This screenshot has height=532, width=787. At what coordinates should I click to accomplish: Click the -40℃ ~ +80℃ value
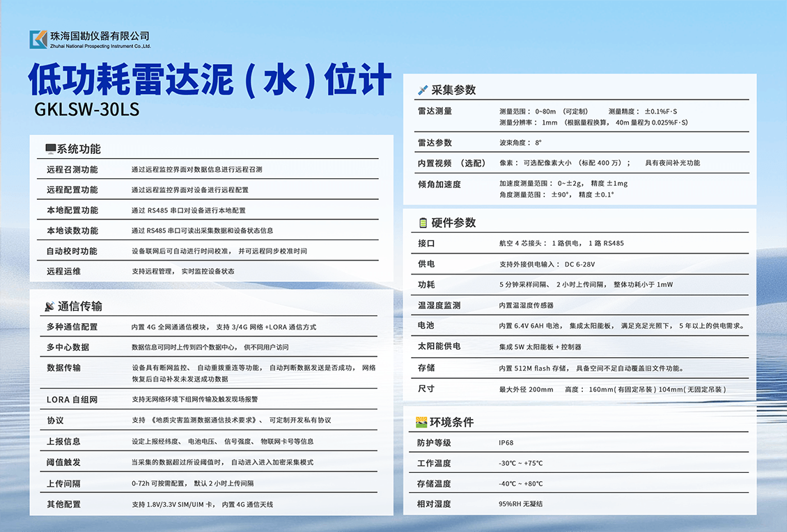click(x=520, y=484)
